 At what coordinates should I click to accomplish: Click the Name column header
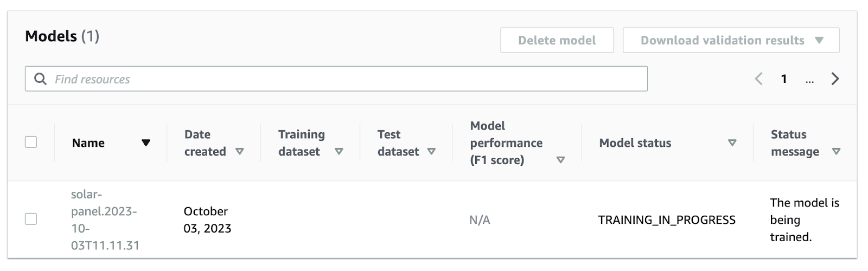tap(88, 143)
